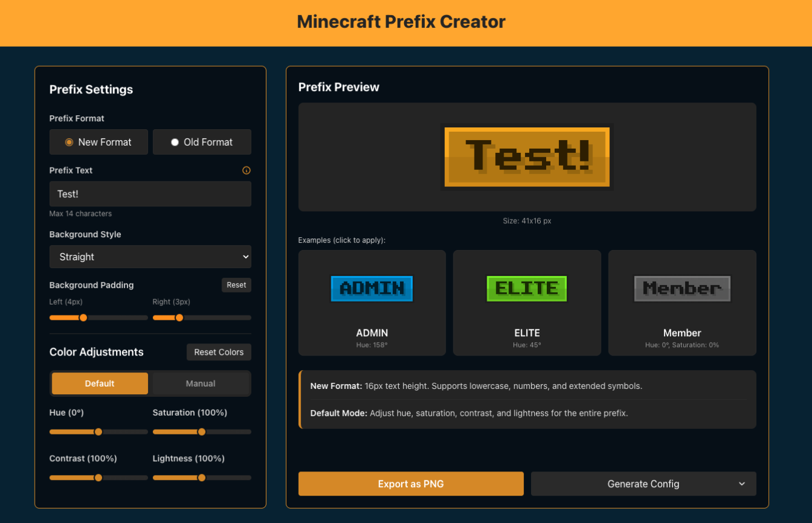This screenshot has width=812, height=523.
Task: Reset the background padding values
Action: [236, 285]
